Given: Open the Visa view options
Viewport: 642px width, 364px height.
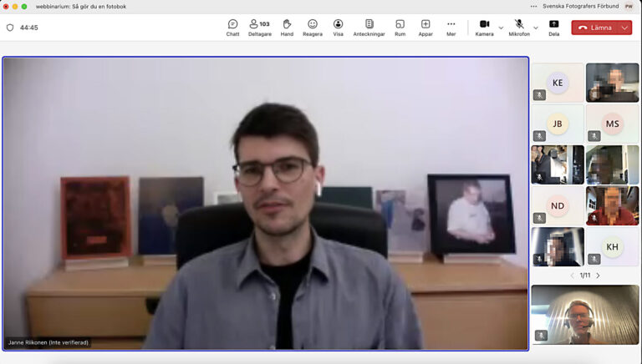Looking at the screenshot, I should [338, 28].
